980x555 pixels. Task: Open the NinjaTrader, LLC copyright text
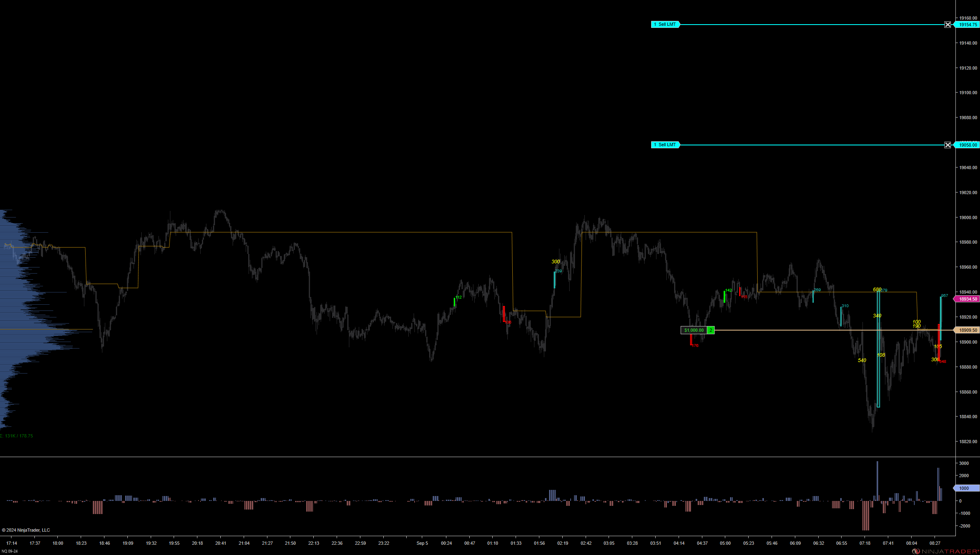tap(26, 530)
